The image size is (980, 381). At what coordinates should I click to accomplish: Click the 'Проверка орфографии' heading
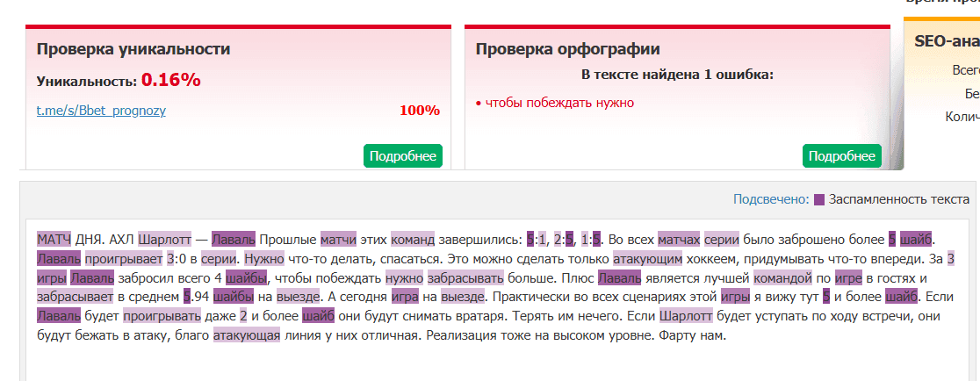[567, 49]
